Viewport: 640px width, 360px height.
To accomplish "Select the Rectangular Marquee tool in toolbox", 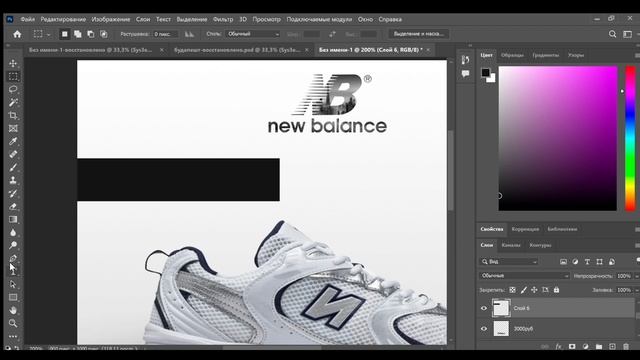I will click(x=13, y=76).
